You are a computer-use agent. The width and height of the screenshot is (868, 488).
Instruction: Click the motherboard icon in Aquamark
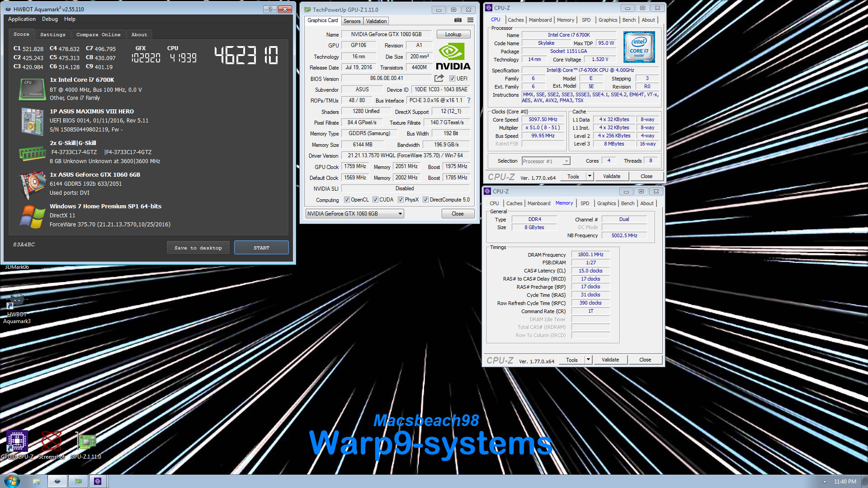(32, 121)
